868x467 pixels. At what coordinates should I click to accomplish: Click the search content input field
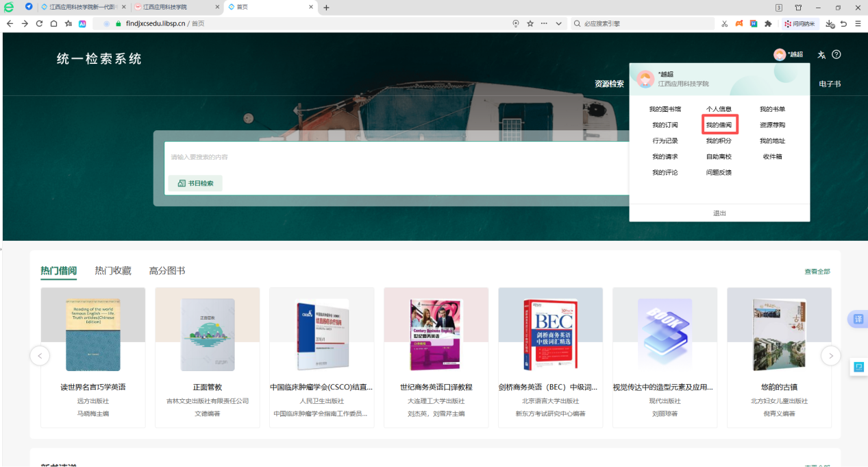(397, 157)
